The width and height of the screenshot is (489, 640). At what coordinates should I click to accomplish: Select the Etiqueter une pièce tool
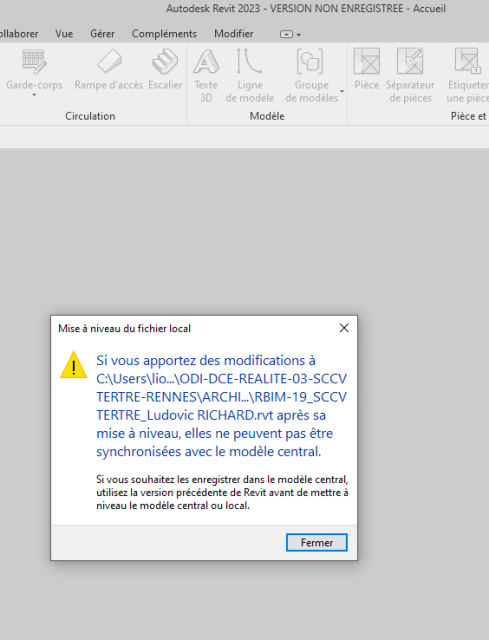click(467, 75)
